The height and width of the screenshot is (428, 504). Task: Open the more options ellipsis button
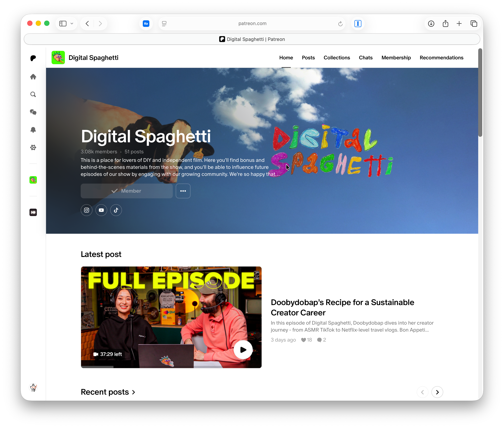tap(183, 191)
